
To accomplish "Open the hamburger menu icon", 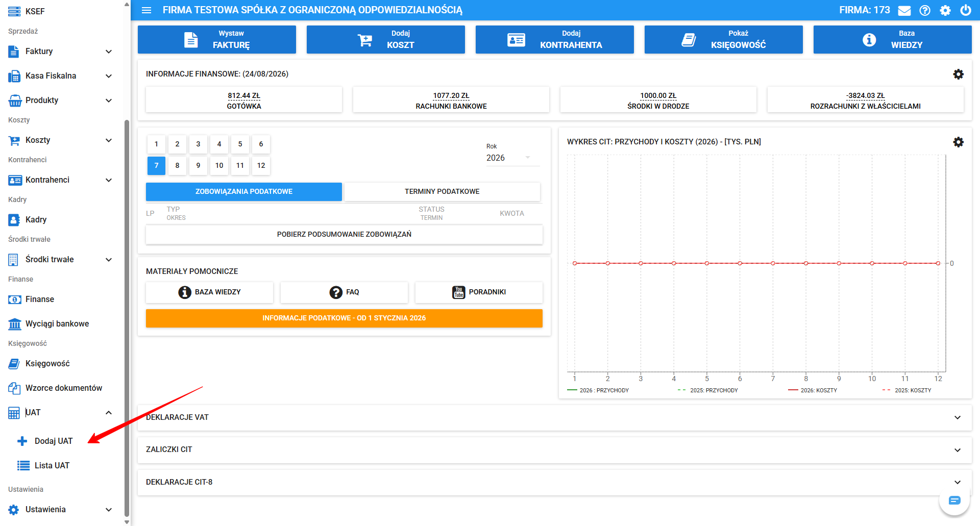I will click(x=146, y=10).
